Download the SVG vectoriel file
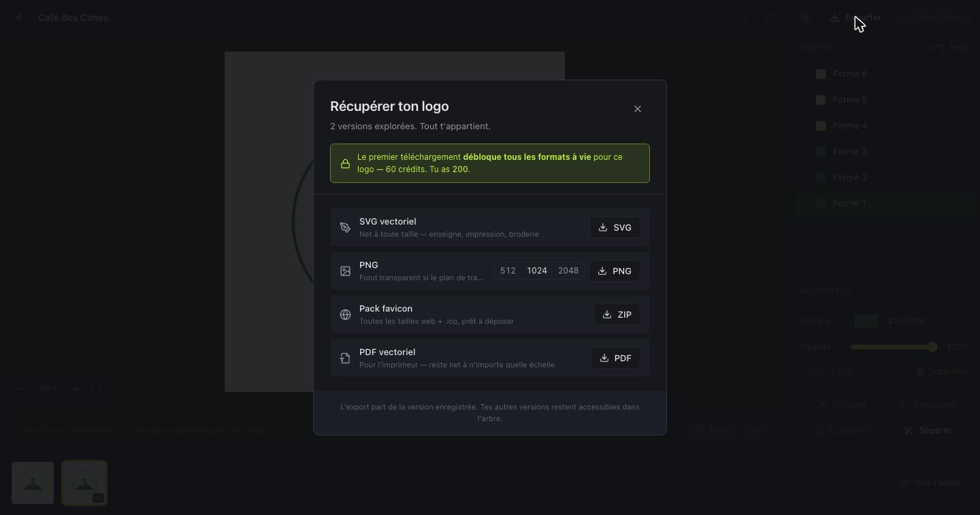The width and height of the screenshot is (980, 515). [x=615, y=227]
